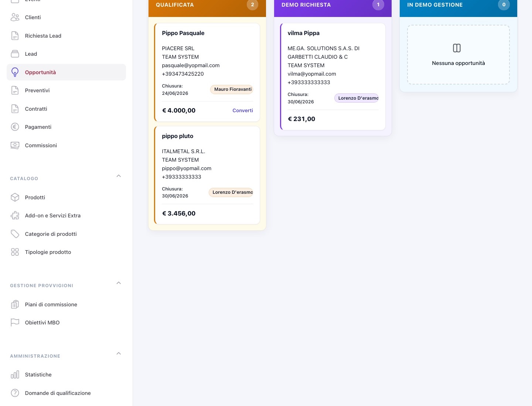Screen dimensions: 532x406
Task: Click the Tipologie prodotto grid icon
Action: pos(15,252)
